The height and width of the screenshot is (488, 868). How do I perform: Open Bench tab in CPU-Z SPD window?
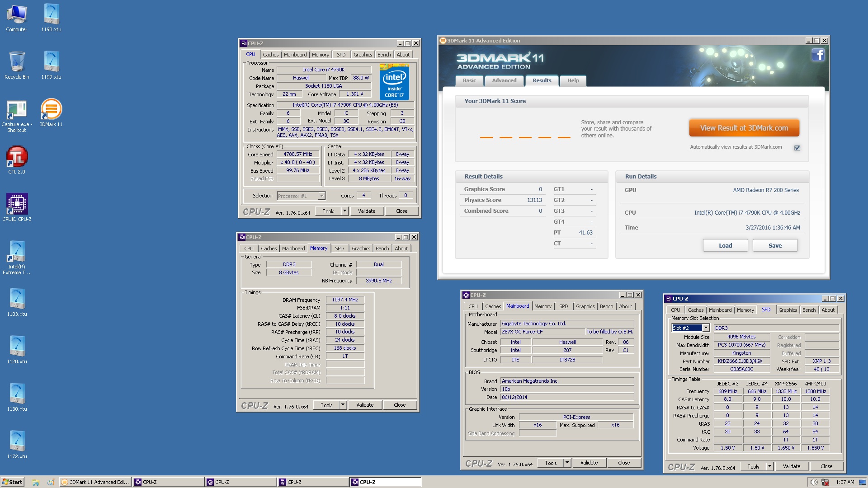(809, 310)
